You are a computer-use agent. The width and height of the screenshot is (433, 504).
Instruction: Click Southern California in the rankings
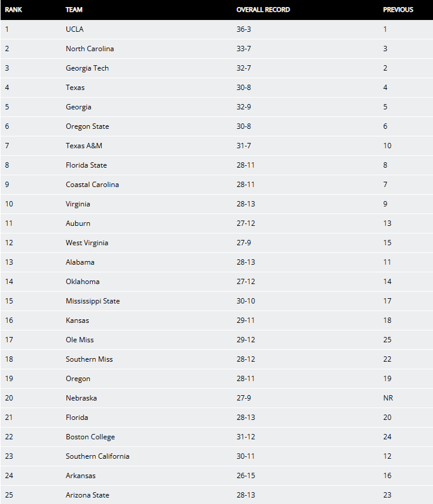(x=98, y=456)
